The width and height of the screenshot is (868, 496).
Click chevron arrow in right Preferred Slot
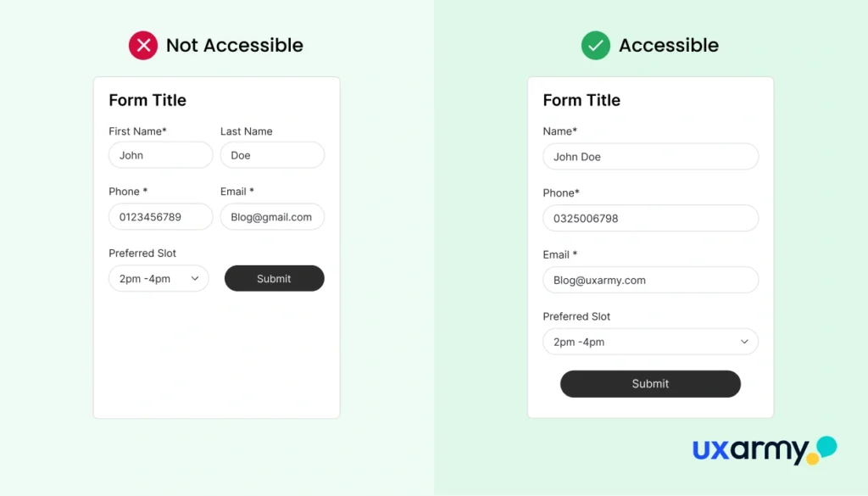[744, 342]
